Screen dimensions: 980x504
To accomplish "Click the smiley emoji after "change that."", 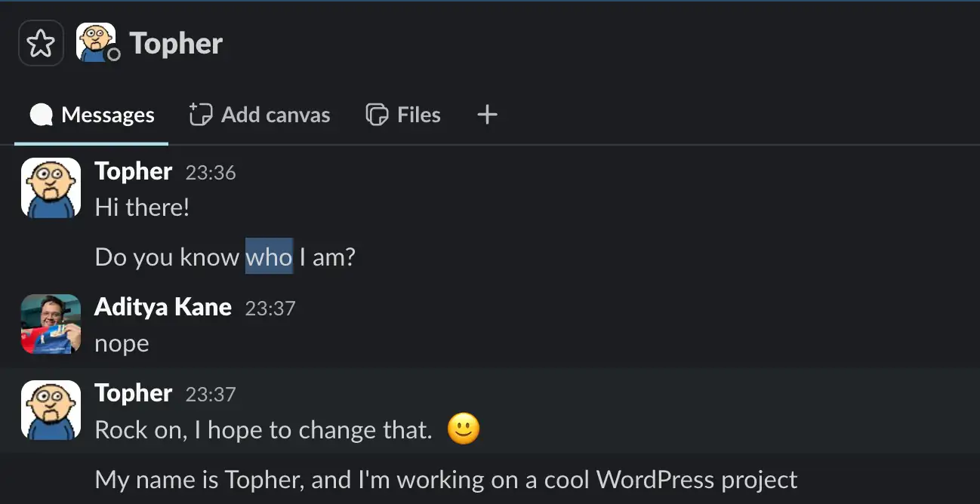I will pyautogui.click(x=464, y=429).
